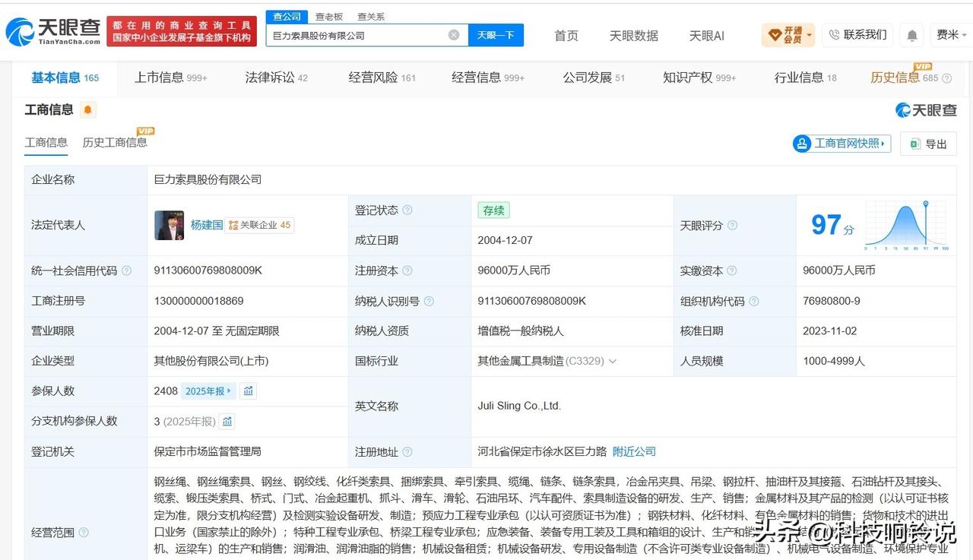The width and height of the screenshot is (973, 560).
Task: Open the 首页 navigation item
Action: pos(566,36)
